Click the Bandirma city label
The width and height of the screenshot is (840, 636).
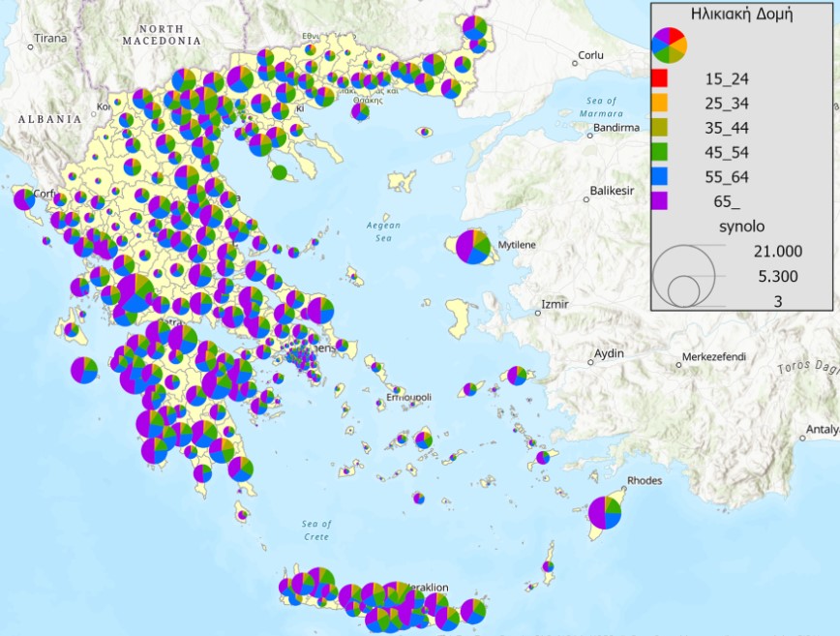coord(616,128)
